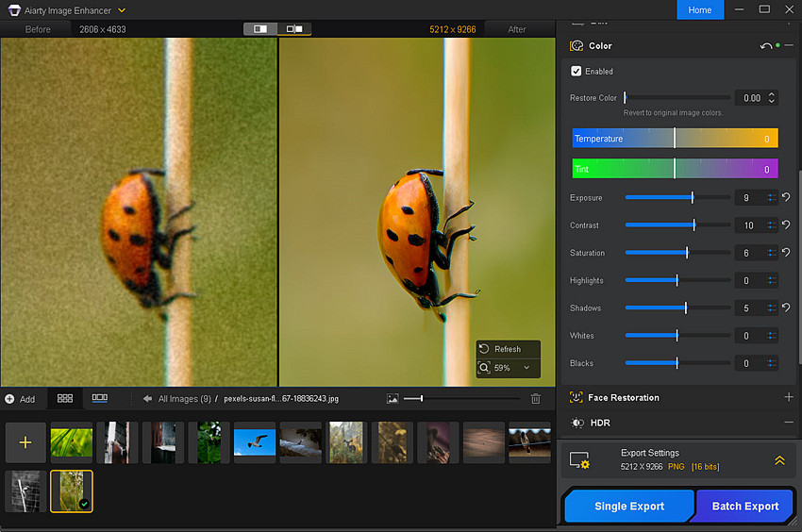Reset the Contrast value
Screen dimensions: 802x532
(787, 224)
